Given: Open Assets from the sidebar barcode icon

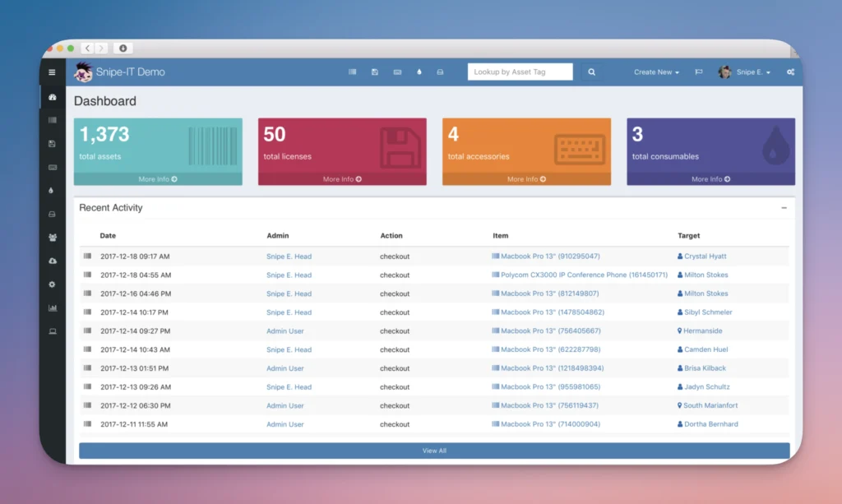Looking at the screenshot, I should click(x=53, y=120).
